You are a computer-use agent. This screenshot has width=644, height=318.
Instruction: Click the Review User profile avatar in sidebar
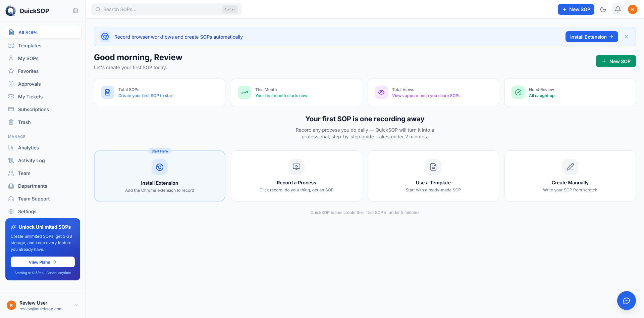coord(11,305)
